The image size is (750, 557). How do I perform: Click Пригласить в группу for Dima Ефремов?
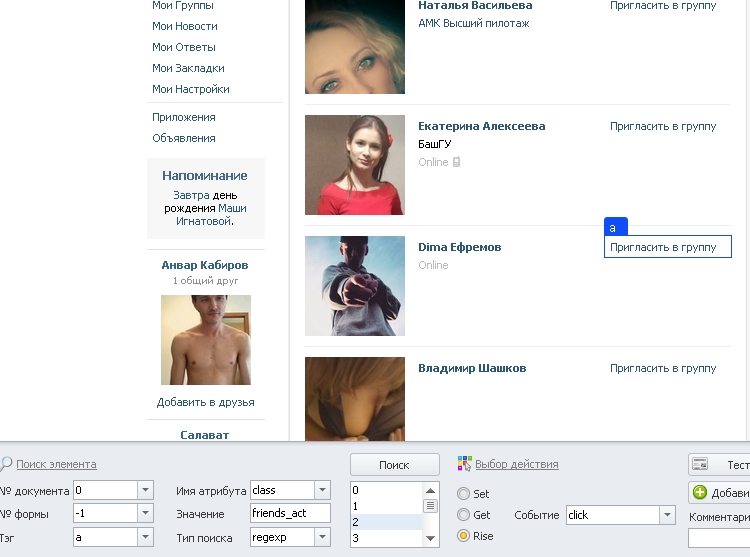(663, 247)
